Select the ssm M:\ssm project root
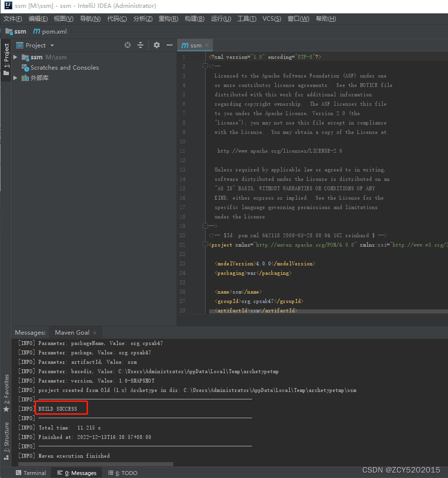This screenshot has height=478, width=448. (48, 57)
